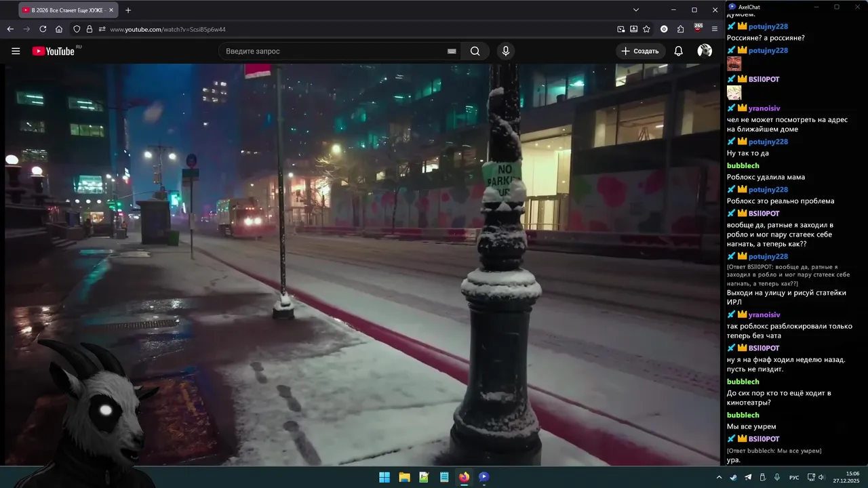Click the last chat message 'ура.'
Image resolution: width=868 pixels, height=488 pixels.
point(734,460)
